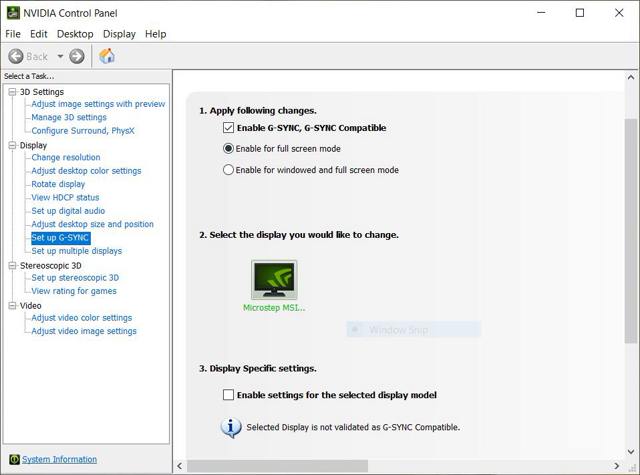Collapse the Video tree node
640x475 pixels.
click(x=12, y=306)
